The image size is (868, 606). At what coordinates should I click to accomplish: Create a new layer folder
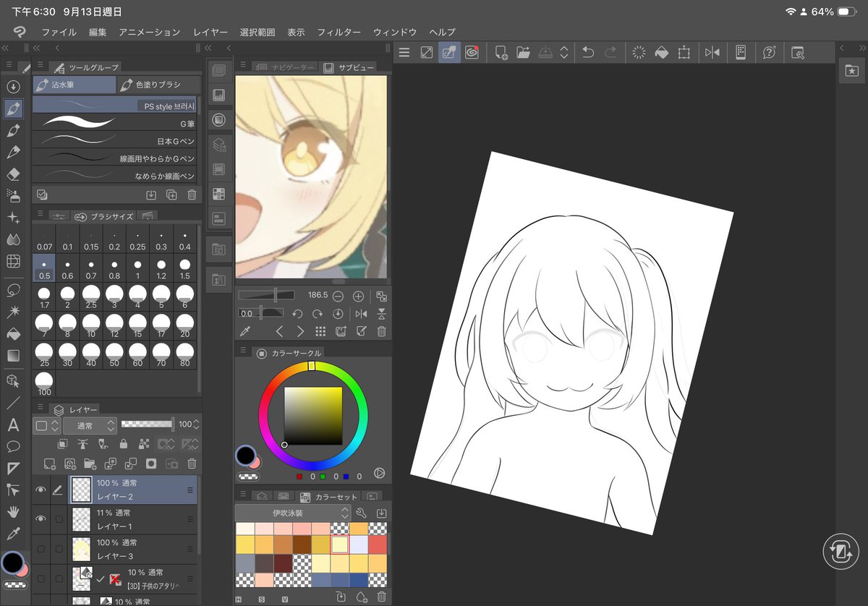(90, 464)
